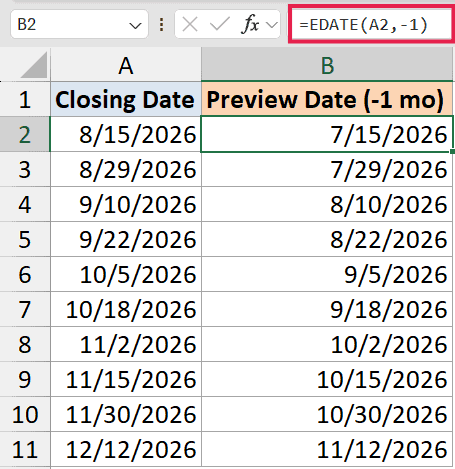Select row 8 header
This screenshot has height=469, width=455.
click(25, 344)
